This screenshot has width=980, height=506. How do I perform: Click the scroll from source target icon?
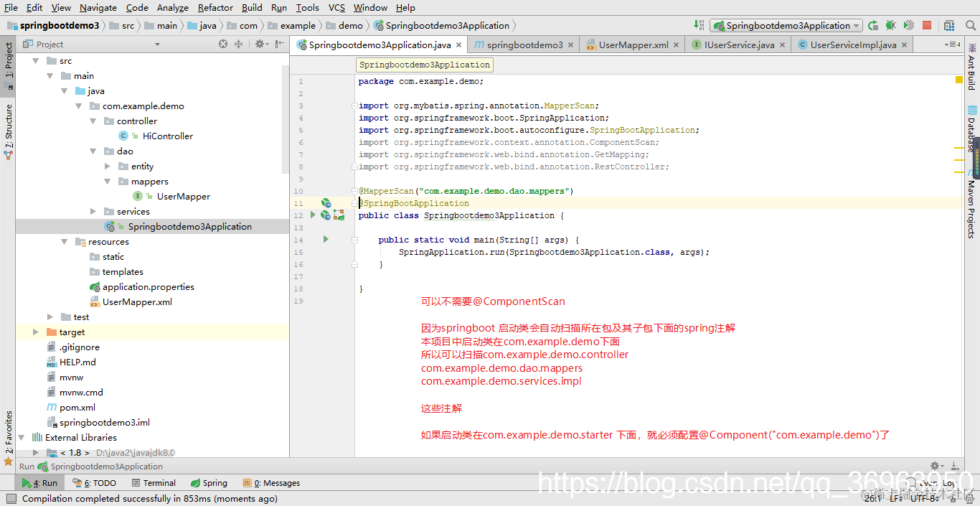click(x=223, y=44)
